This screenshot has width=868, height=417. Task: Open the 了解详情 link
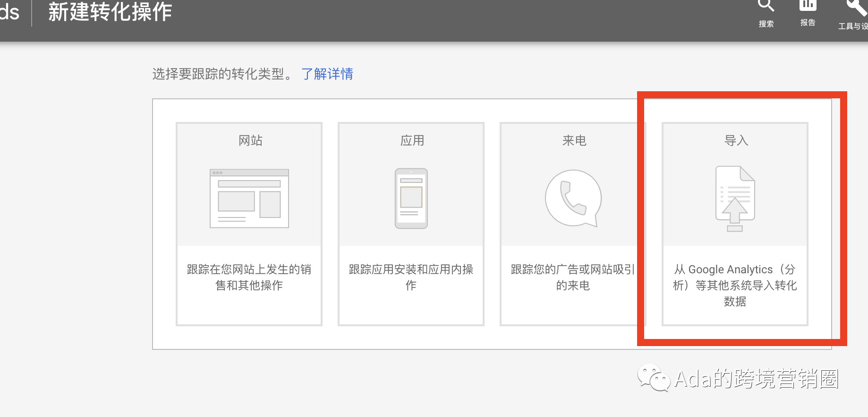click(x=327, y=74)
